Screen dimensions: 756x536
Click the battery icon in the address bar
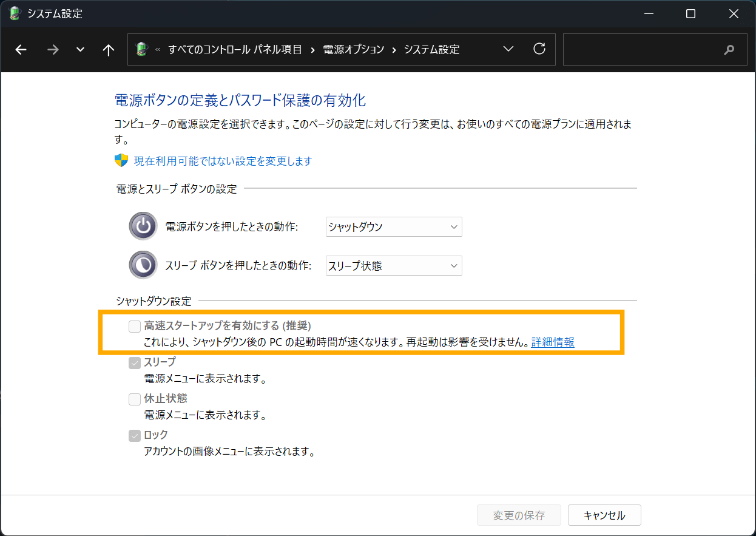click(x=142, y=49)
